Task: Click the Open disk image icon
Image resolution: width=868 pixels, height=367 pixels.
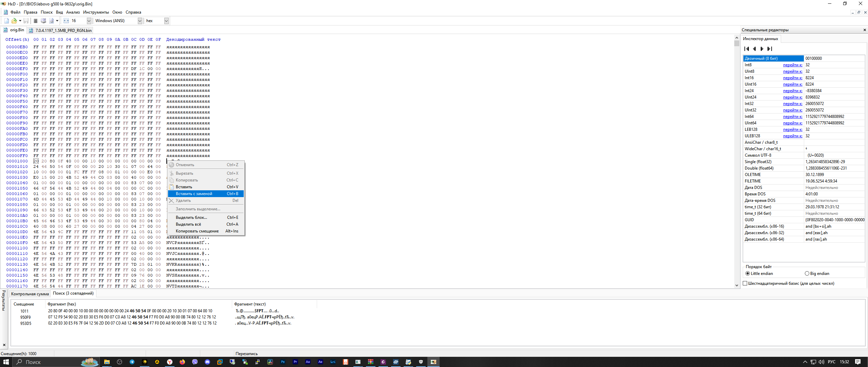Action: click(51, 21)
